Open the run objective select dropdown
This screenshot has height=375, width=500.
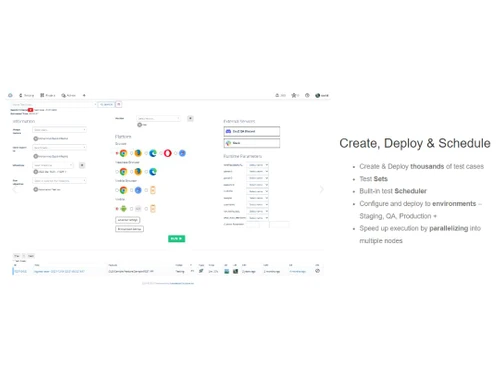pos(59,181)
